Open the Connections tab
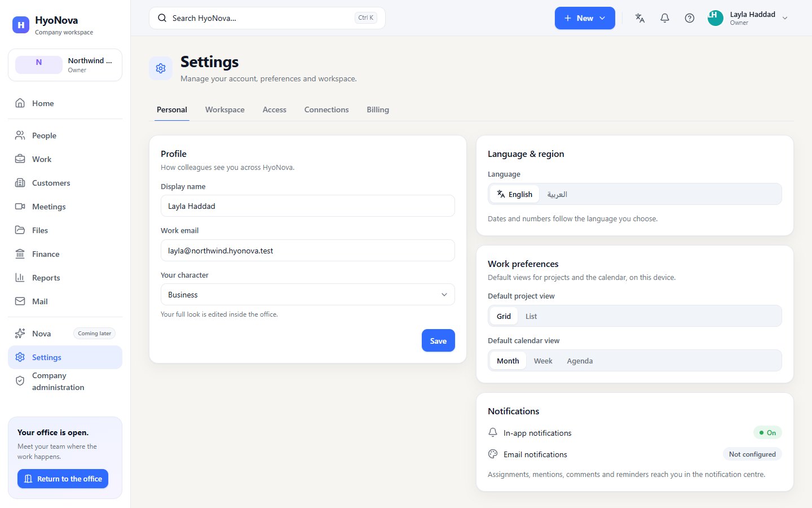This screenshot has height=508, width=812. [326, 110]
